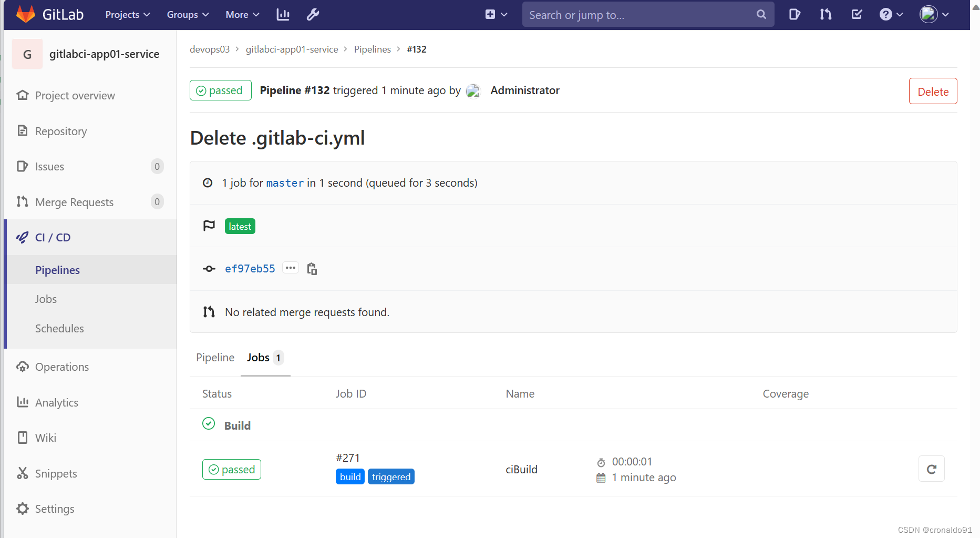Open the plus new item dropdown

(x=496, y=15)
